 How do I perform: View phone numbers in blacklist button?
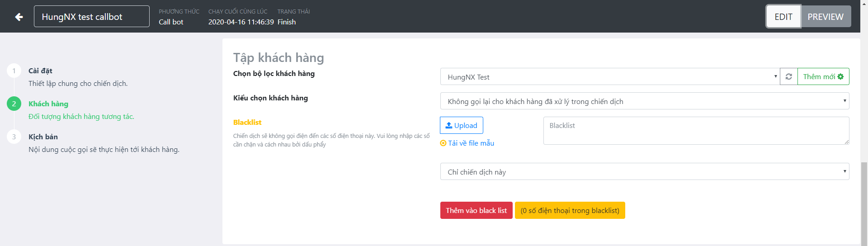[570, 211]
